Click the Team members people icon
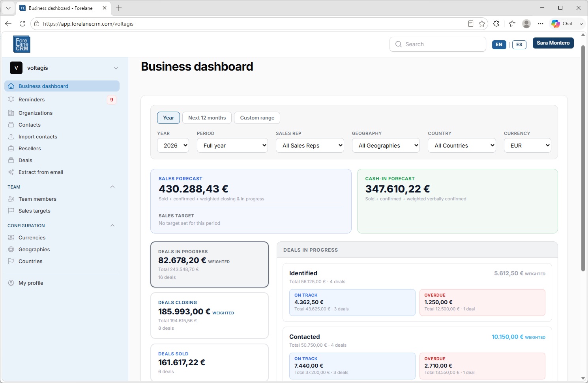Image resolution: width=588 pixels, height=383 pixels. coord(11,199)
